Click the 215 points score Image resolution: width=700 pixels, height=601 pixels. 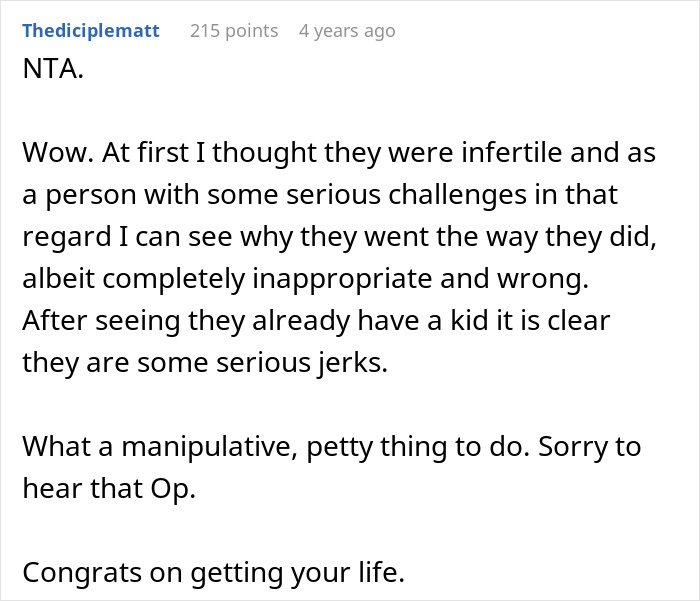click(x=234, y=31)
